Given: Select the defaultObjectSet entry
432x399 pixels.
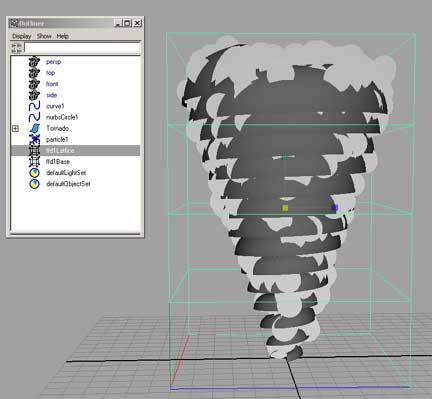Looking at the screenshot, I should coord(68,184).
